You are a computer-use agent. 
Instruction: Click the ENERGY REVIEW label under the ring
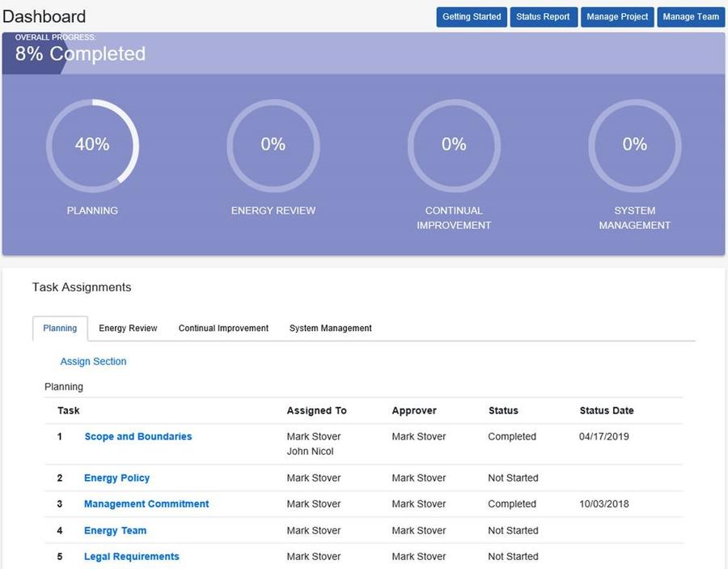[x=273, y=210]
